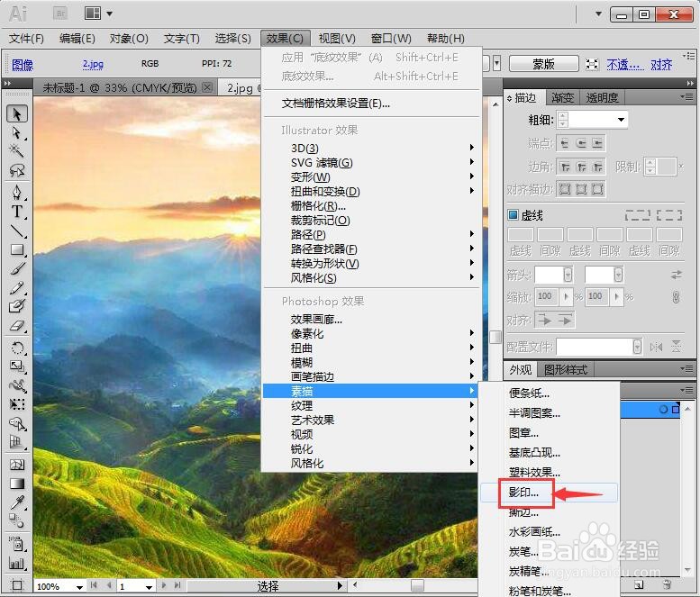This screenshot has height=597, width=700.
Task: Click the 蒙版 mask button
Action: pyautogui.click(x=544, y=64)
